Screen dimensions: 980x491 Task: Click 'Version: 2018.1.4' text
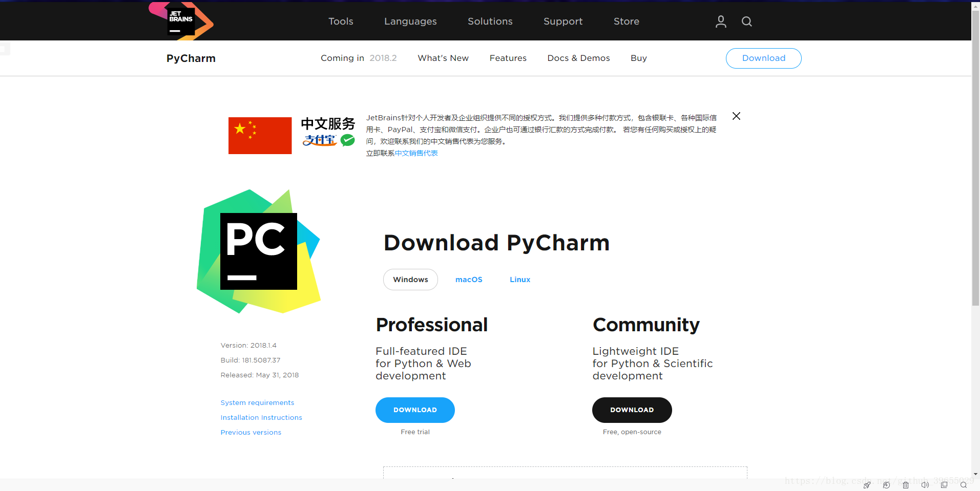click(x=248, y=346)
